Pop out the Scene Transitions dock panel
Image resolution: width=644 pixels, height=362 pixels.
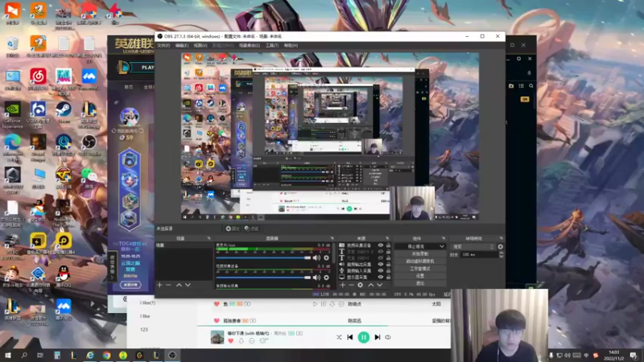point(501,238)
